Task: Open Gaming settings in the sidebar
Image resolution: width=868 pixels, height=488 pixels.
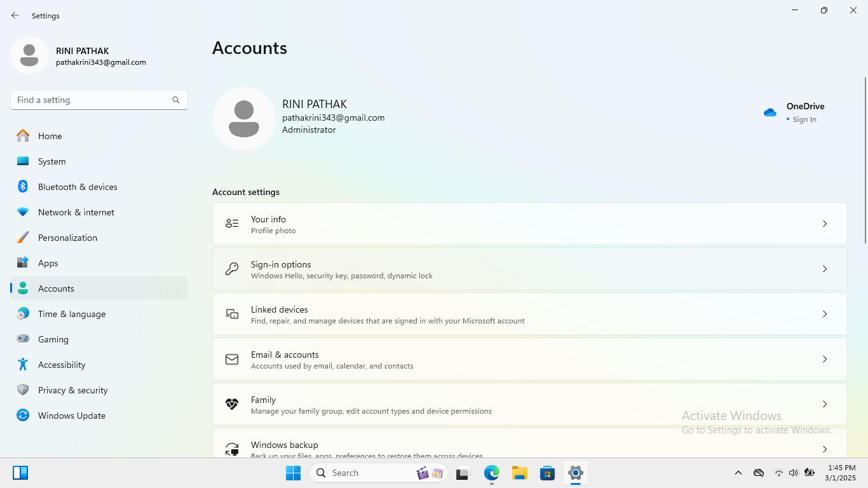Action: (x=99, y=339)
